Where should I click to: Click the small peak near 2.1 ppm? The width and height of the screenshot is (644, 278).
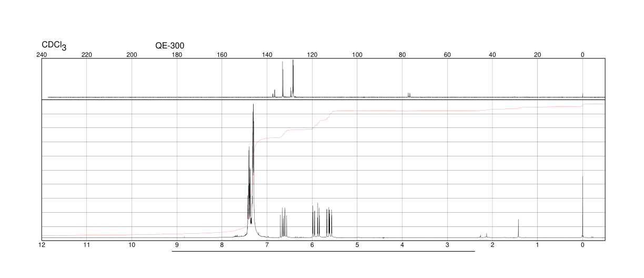pos(487,235)
